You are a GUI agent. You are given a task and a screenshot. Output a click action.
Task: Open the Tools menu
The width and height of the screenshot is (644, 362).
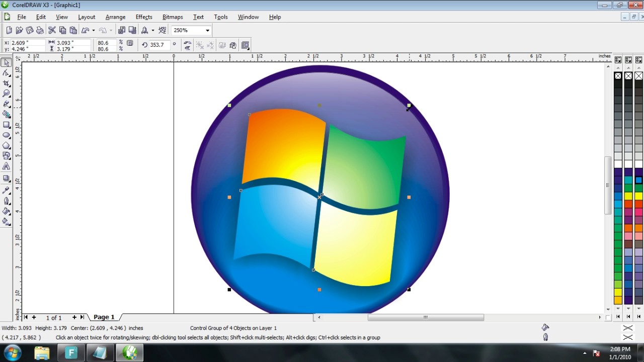pos(221,17)
